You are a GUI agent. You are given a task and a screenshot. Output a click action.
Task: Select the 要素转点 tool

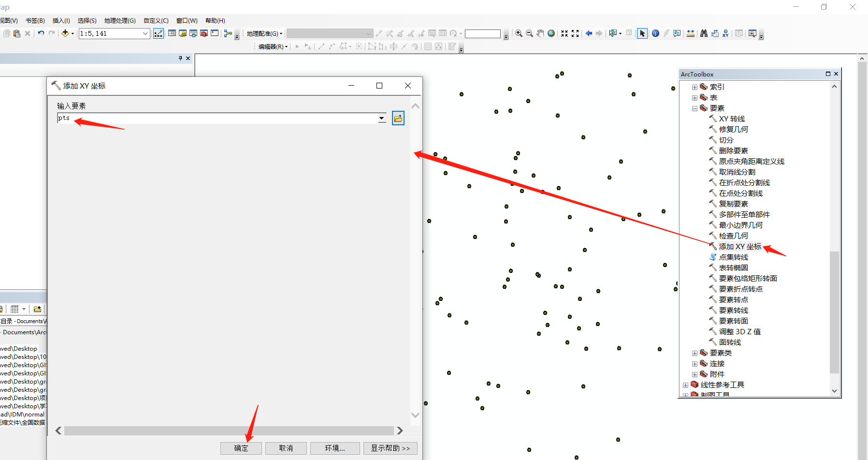(x=733, y=300)
